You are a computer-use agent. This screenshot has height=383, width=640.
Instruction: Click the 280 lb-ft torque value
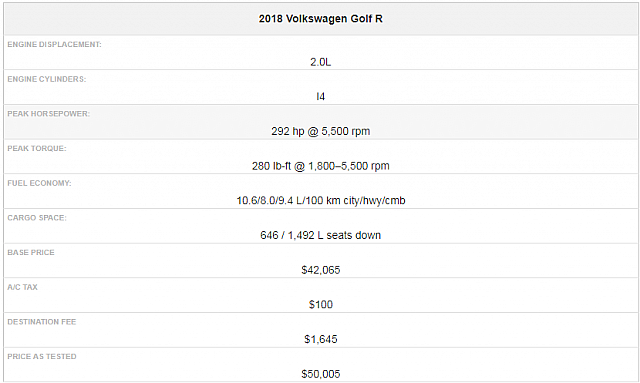pyautogui.click(x=320, y=166)
